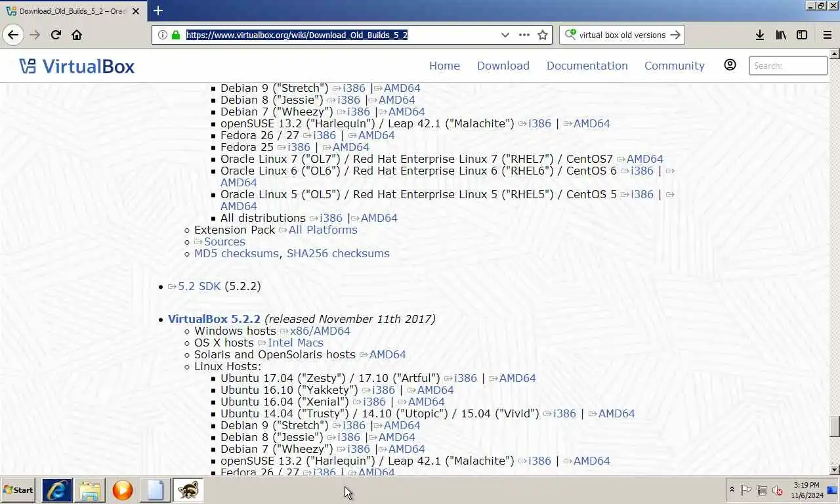Screen dimensions: 840x504
Task: Open the user account icon in site header
Action: (730, 65)
